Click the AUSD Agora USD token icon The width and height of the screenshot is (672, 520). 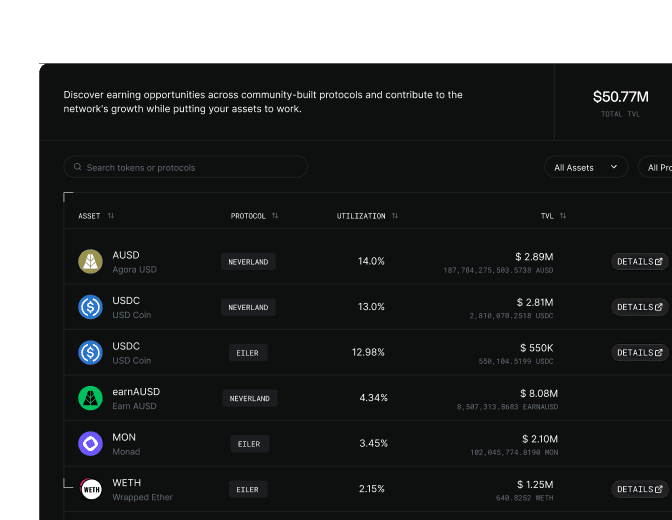point(90,262)
